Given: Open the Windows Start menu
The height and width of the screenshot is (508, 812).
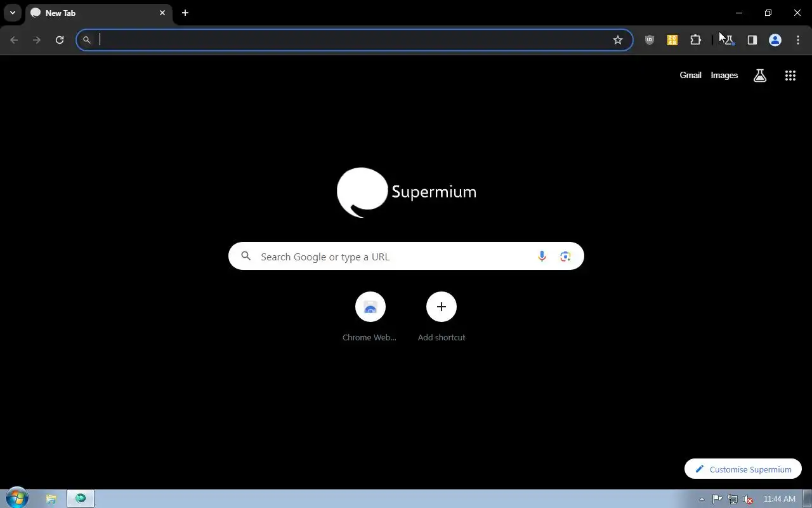Looking at the screenshot, I should pos(17,498).
